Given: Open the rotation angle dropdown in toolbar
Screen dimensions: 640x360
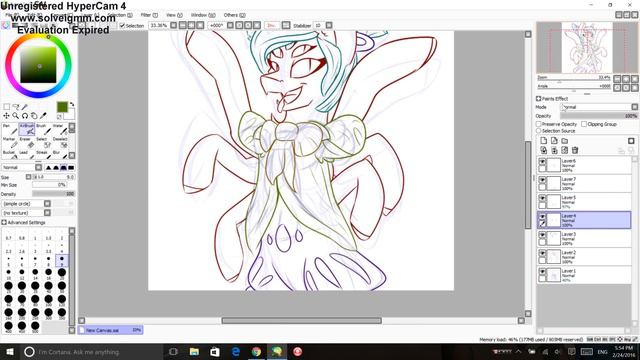Looking at the screenshot, I should (x=230, y=25).
